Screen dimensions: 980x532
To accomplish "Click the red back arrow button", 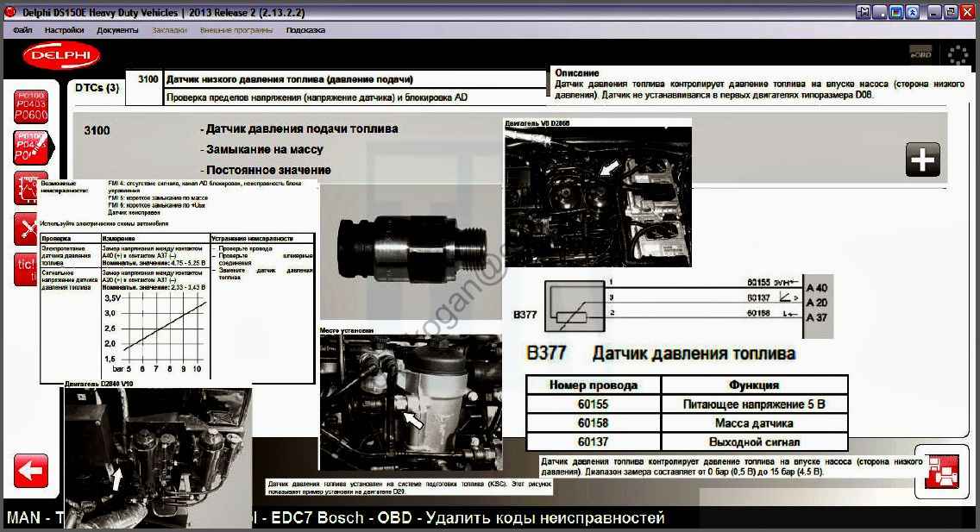I will (31, 471).
